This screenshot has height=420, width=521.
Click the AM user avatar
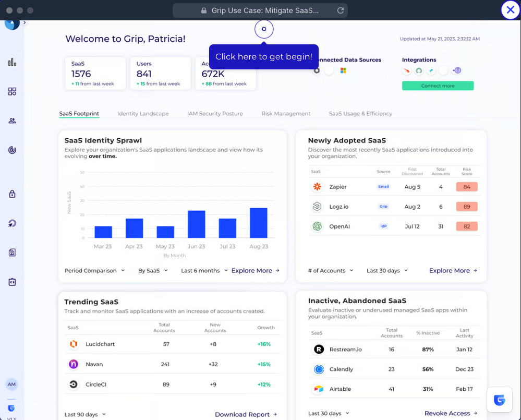(x=11, y=384)
